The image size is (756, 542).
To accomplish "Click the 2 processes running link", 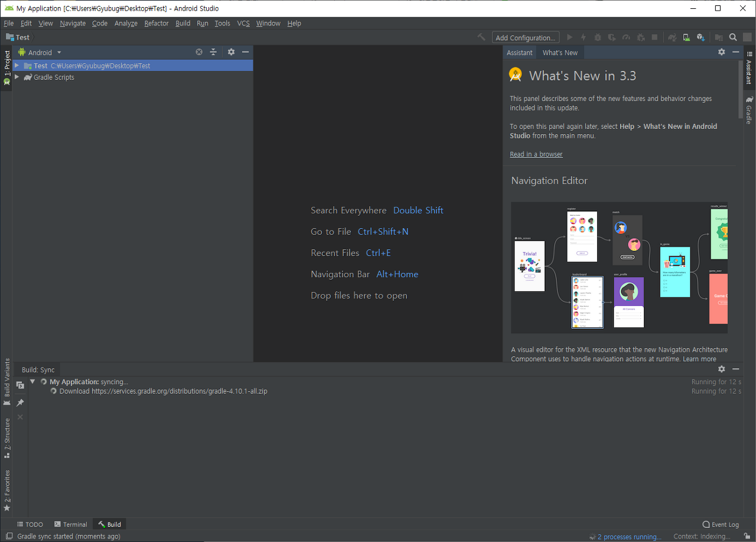I will 629,537.
